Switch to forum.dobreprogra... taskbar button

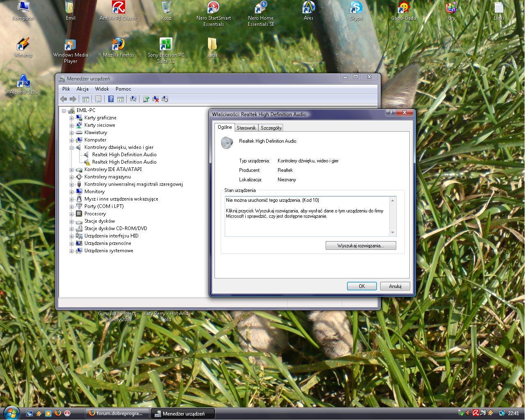coord(117,413)
